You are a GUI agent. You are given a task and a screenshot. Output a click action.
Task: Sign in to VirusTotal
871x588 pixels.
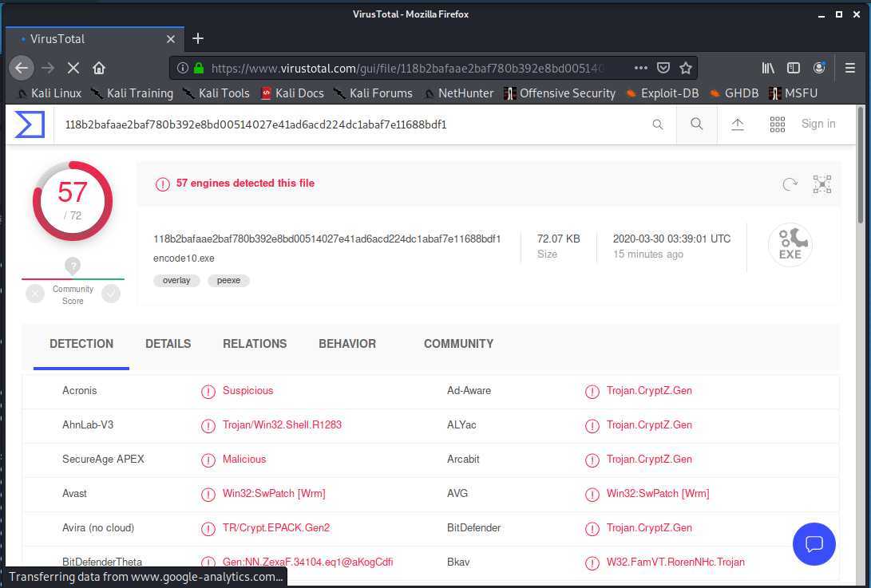click(818, 124)
